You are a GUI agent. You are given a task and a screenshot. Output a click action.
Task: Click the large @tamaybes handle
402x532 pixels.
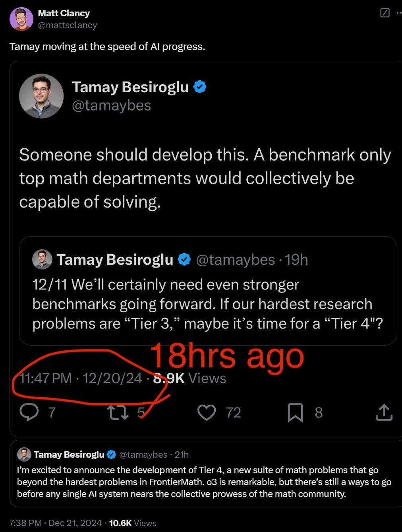pos(111,105)
